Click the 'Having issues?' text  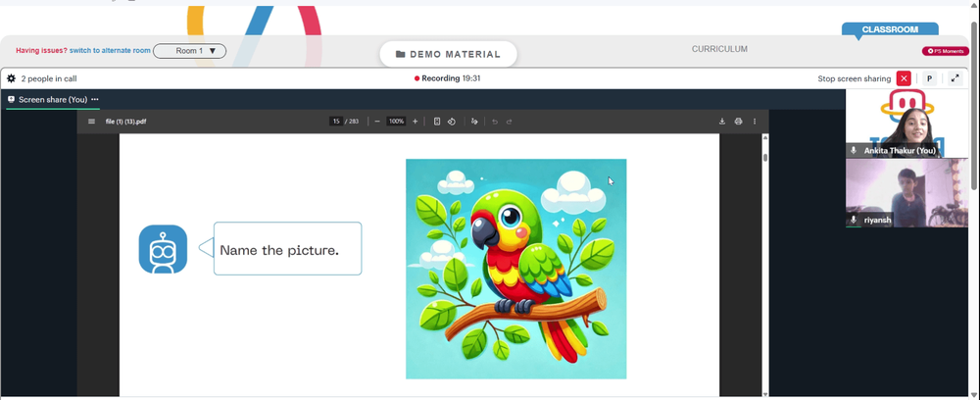[41, 51]
